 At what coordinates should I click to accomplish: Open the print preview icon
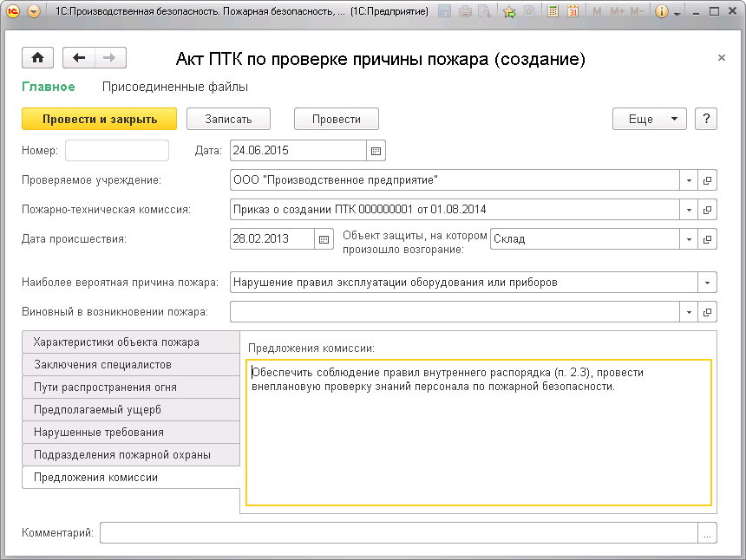(486, 11)
